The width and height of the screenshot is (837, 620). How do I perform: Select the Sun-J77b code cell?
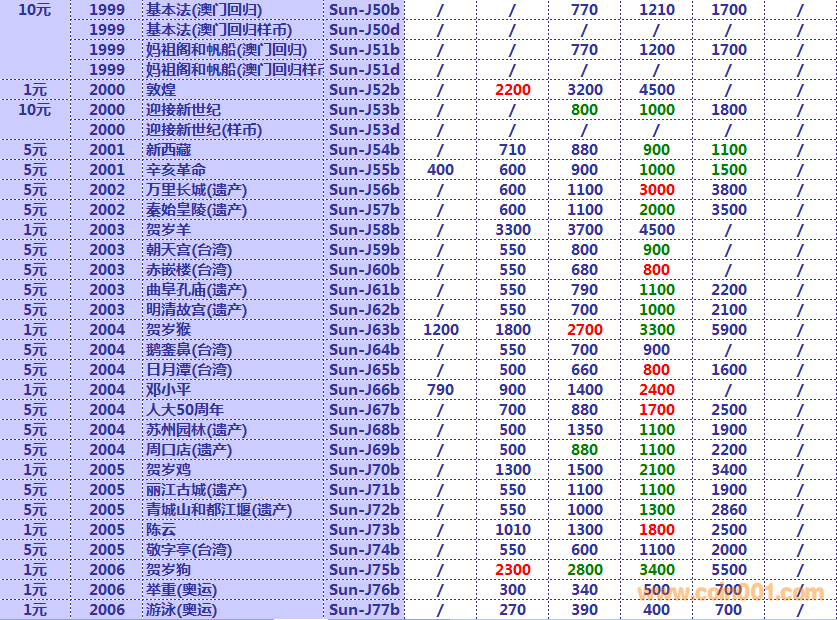pyautogui.click(x=364, y=610)
